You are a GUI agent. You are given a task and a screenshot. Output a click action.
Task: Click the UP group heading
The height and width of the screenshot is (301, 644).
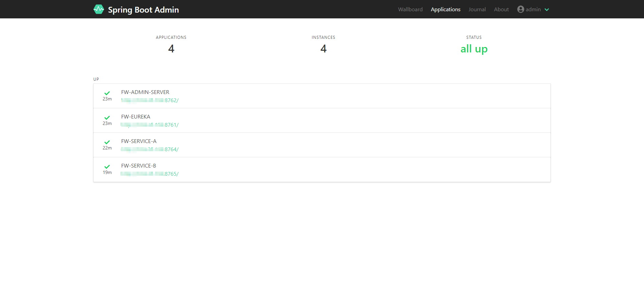coord(96,79)
